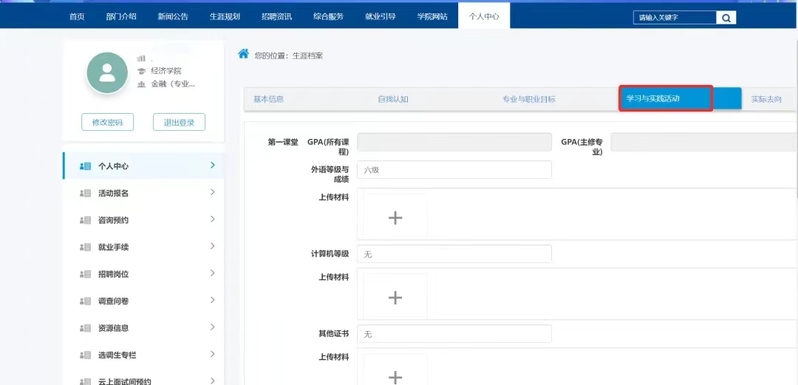798x385 pixels.
Task: Expand 云上面试间预约 sidebar chevron
Action: click(x=213, y=380)
